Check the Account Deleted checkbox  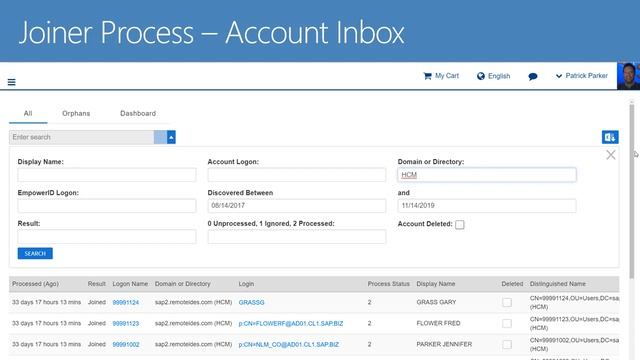tap(460, 224)
